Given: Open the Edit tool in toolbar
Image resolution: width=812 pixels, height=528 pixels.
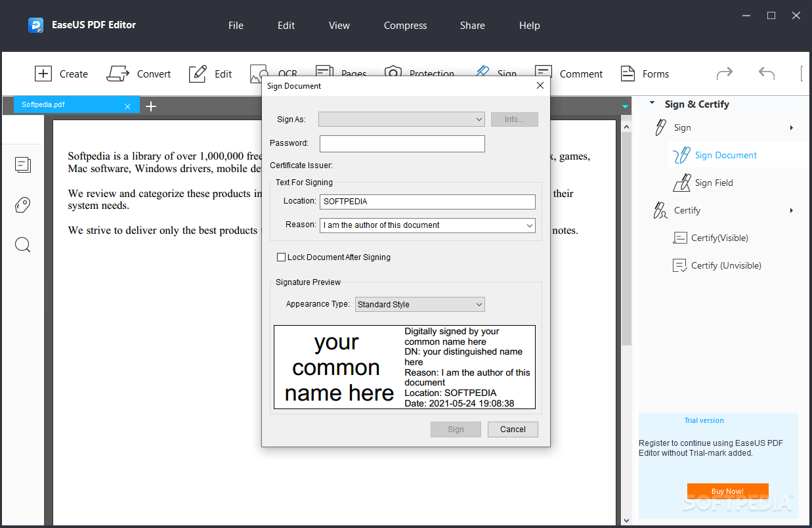Looking at the screenshot, I should [210, 74].
